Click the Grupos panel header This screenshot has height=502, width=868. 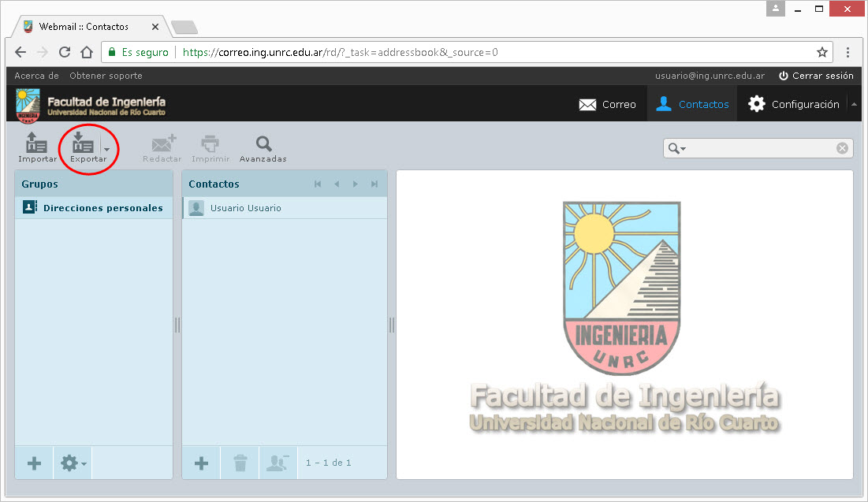pyautogui.click(x=94, y=184)
